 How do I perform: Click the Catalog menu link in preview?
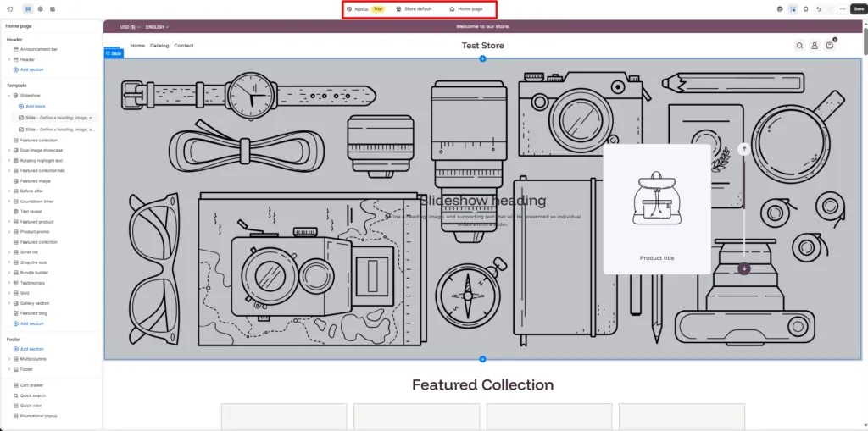(x=159, y=46)
